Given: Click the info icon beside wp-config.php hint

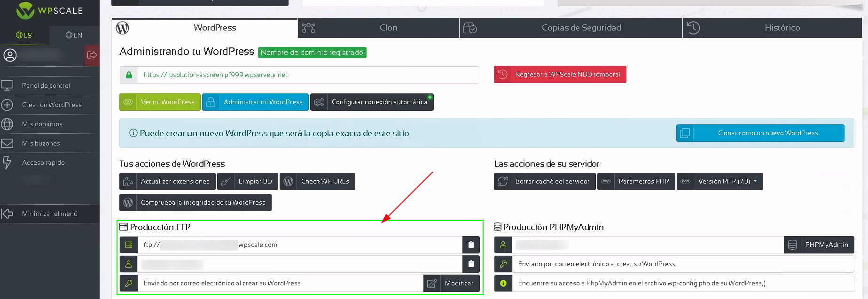Looking at the screenshot, I should pos(503,283).
